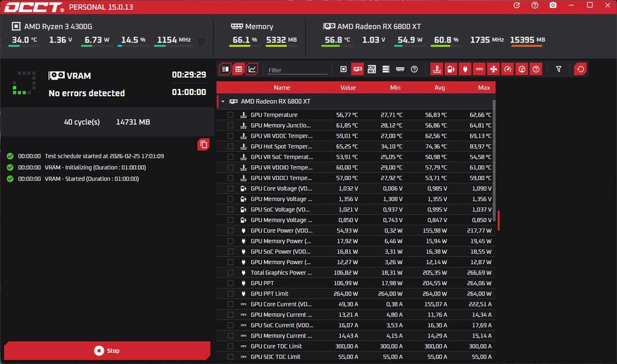Check the GPU PPT Limit checkbox

[231, 294]
